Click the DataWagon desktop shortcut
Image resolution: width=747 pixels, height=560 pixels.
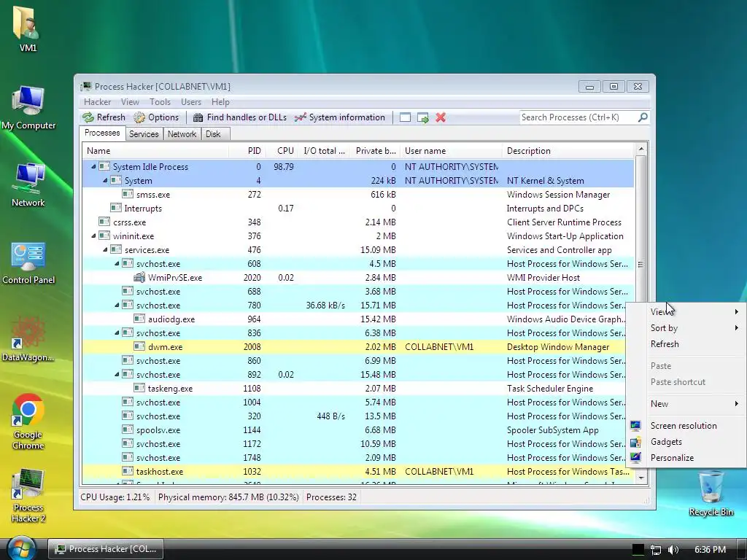[28, 340]
